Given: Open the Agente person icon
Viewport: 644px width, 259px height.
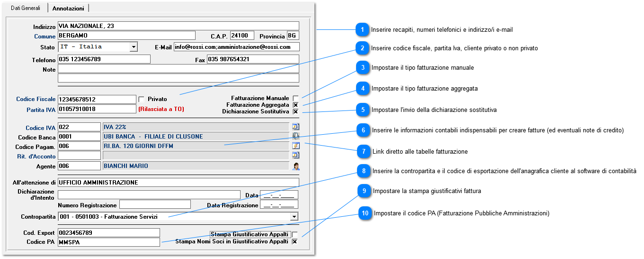Looking at the screenshot, I should pos(296,166).
